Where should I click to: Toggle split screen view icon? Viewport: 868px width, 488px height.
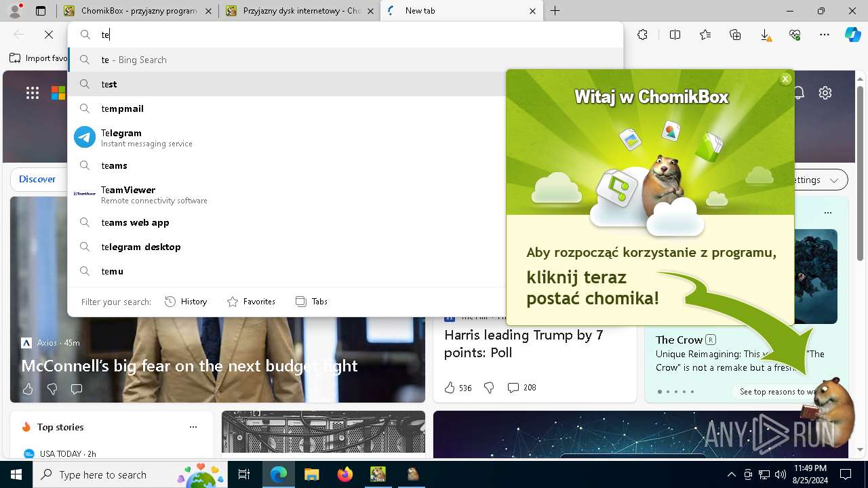tap(675, 35)
